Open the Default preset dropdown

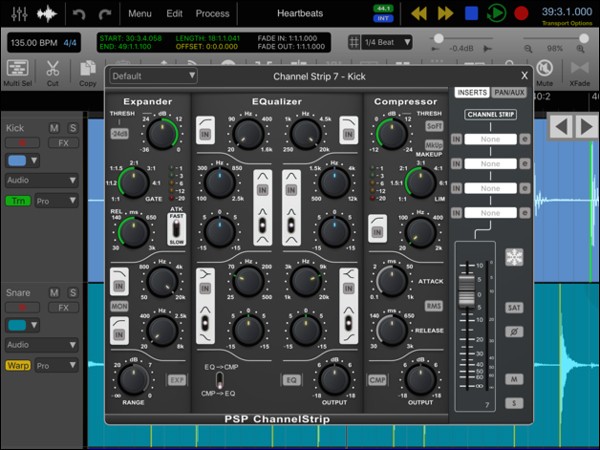click(x=152, y=76)
